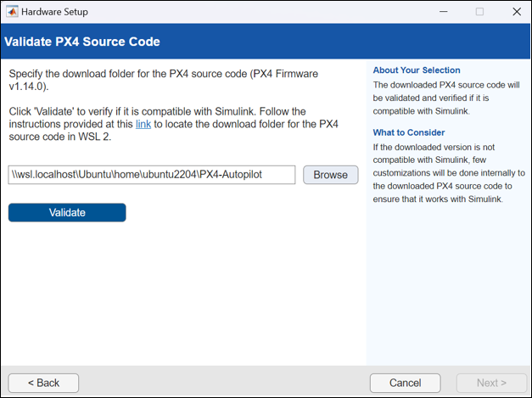The height and width of the screenshot is (398, 532).
Task: Click the description text under About Your Selection
Action: click(x=448, y=98)
